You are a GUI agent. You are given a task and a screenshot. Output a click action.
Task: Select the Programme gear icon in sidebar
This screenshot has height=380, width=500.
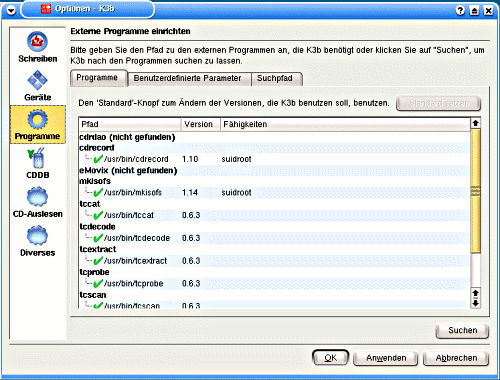[x=37, y=119]
